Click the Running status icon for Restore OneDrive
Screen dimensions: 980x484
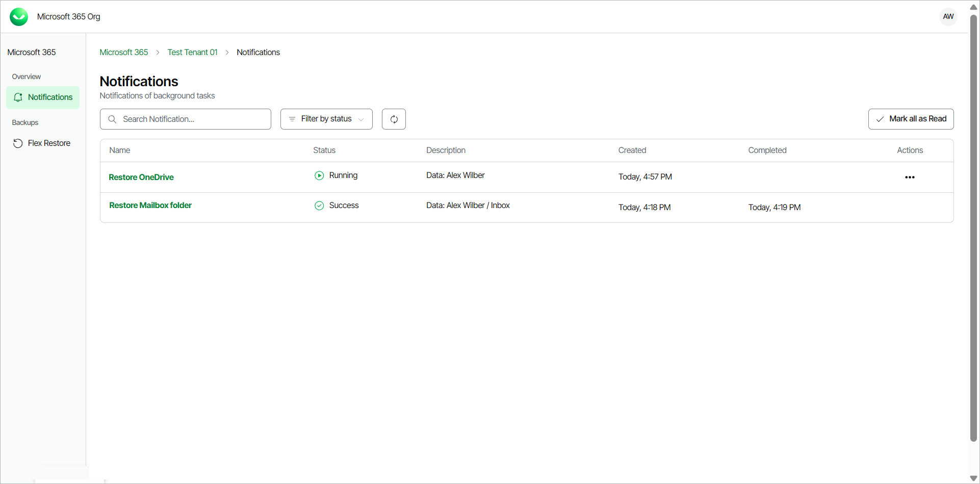[x=319, y=175]
